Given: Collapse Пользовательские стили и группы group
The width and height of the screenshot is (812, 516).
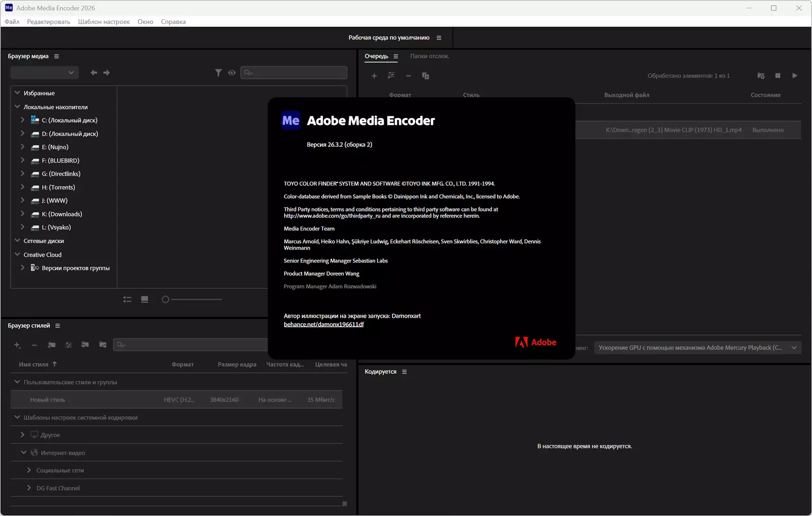Looking at the screenshot, I should coord(17,382).
